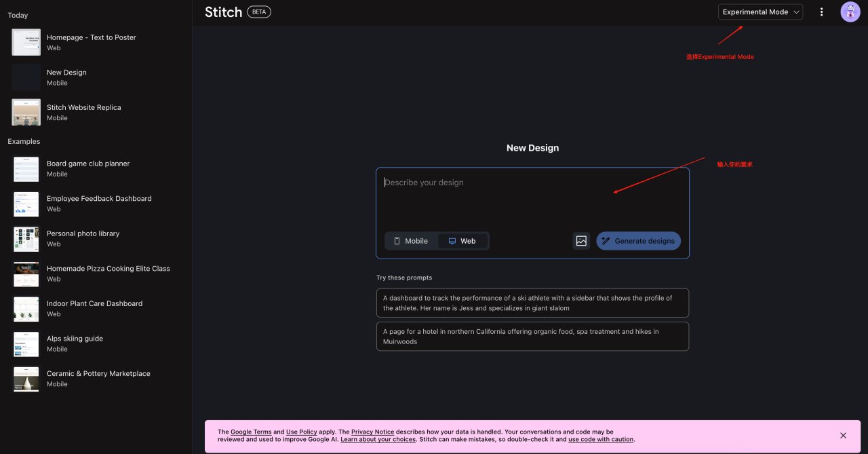Viewport: 868px width, 454px height.
Task: Open Board game club planner thumbnail
Action: [26, 169]
